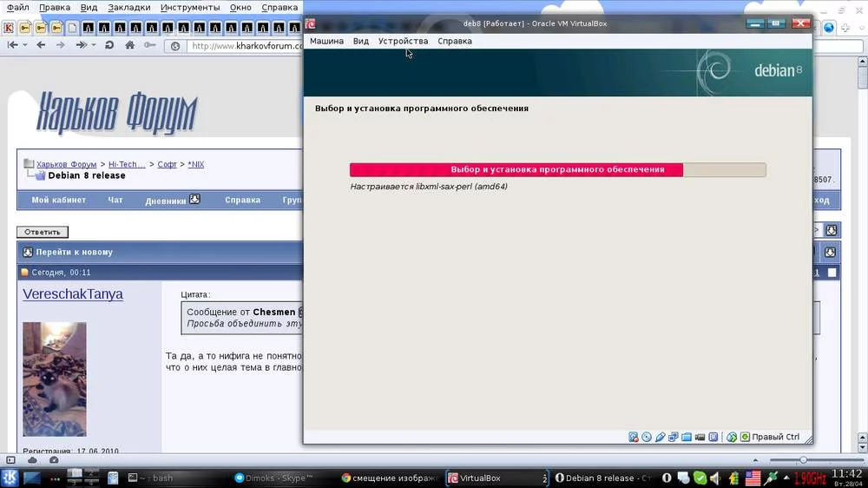
Task: Click the arrow icon beside Перейти к новому
Action: 28,252
